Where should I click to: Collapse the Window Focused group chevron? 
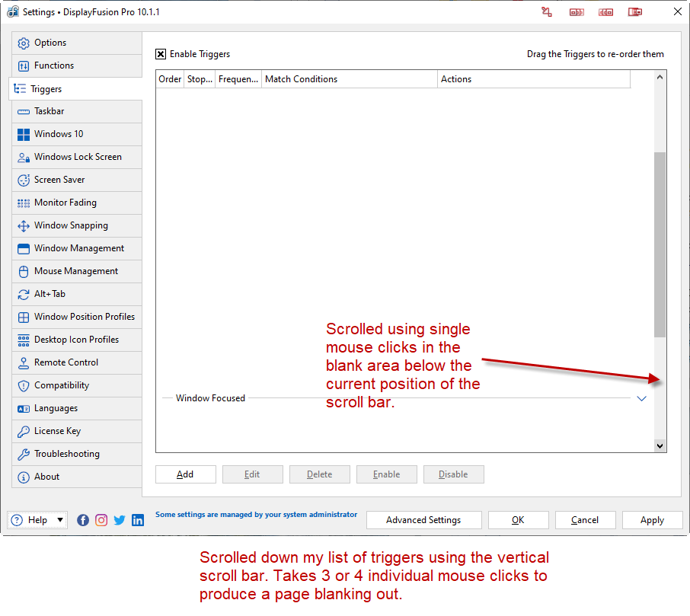(641, 398)
